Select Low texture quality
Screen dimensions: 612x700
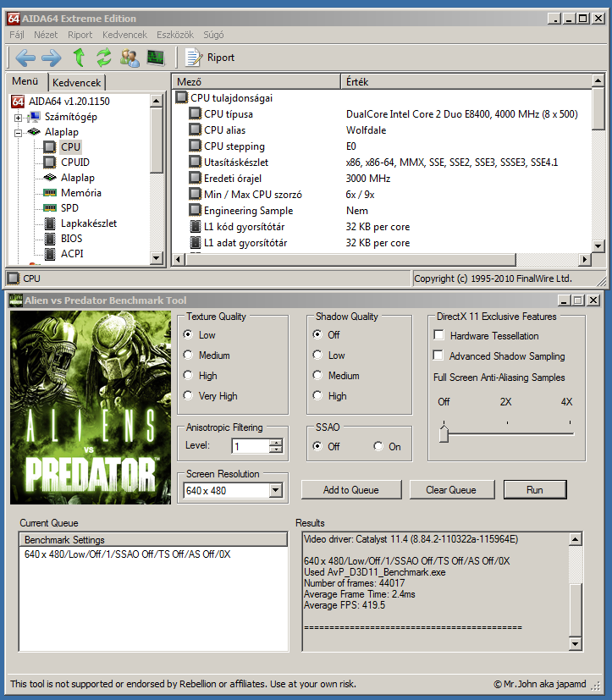click(188, 334)
